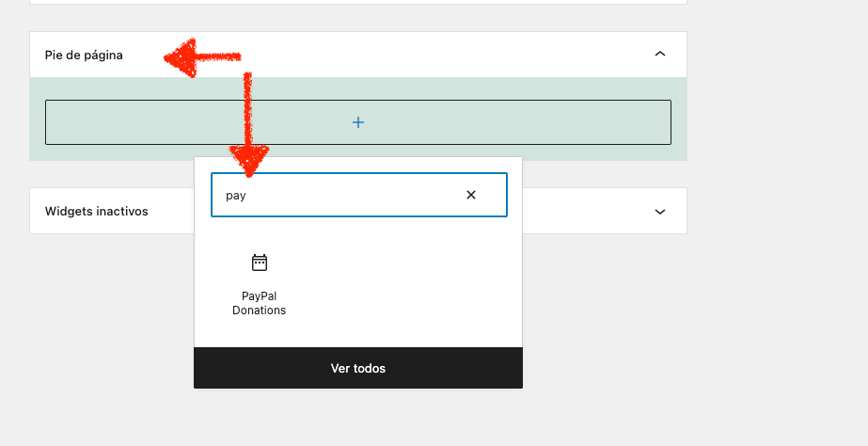The width and height of the screenshot is (868, 446).
Task: Click the empty block appender box in the footer area
Action: click(x=358, y=122)
